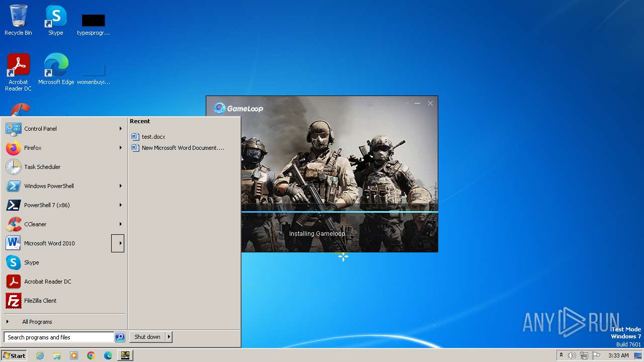Screen dimensions: 644x362
Task: Click the 'Recent' header in Start menu
Action: click(x=140, y=121)
